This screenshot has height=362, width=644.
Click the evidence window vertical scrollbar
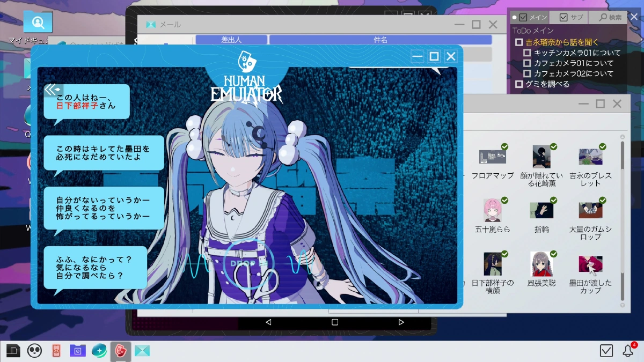[x=623, y=220]
